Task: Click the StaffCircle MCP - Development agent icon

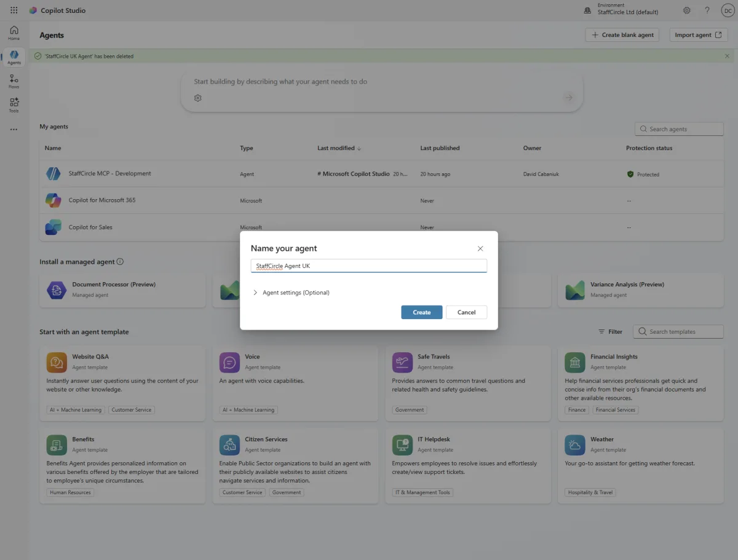Action: pyautogui.click(x=54, y=174)
